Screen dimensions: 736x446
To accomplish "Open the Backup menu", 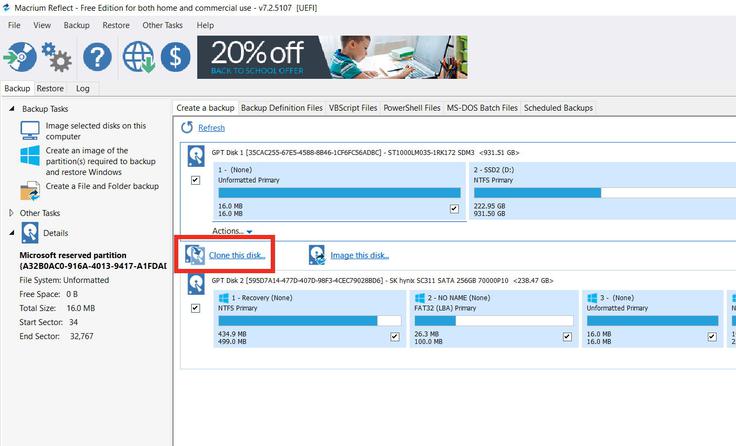I will coord(77,25).
